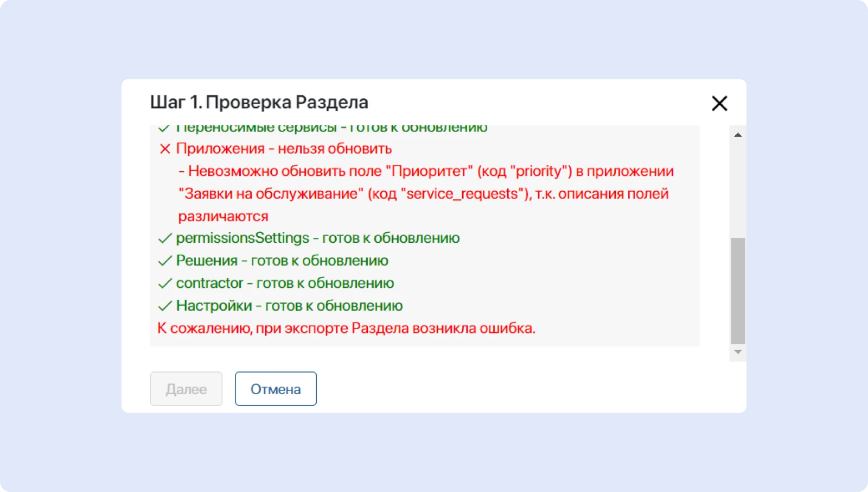Click the vertical scrollbar thumb
Viewport: 868px width, 492px height.
click(738, 290)
